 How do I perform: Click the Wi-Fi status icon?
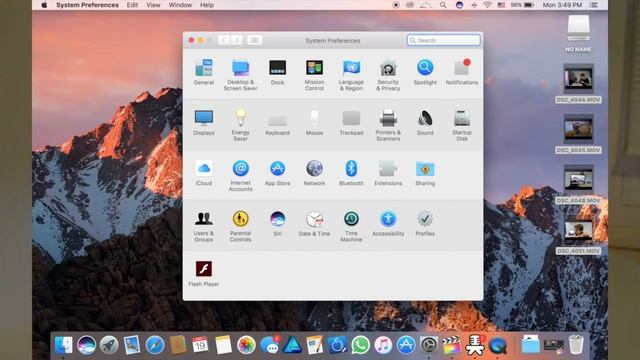487,5
